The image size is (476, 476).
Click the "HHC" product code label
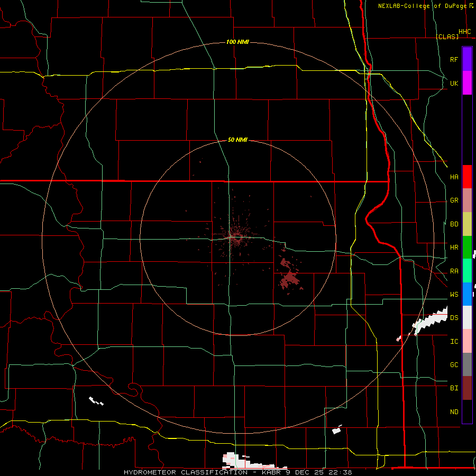coord(464,32)
